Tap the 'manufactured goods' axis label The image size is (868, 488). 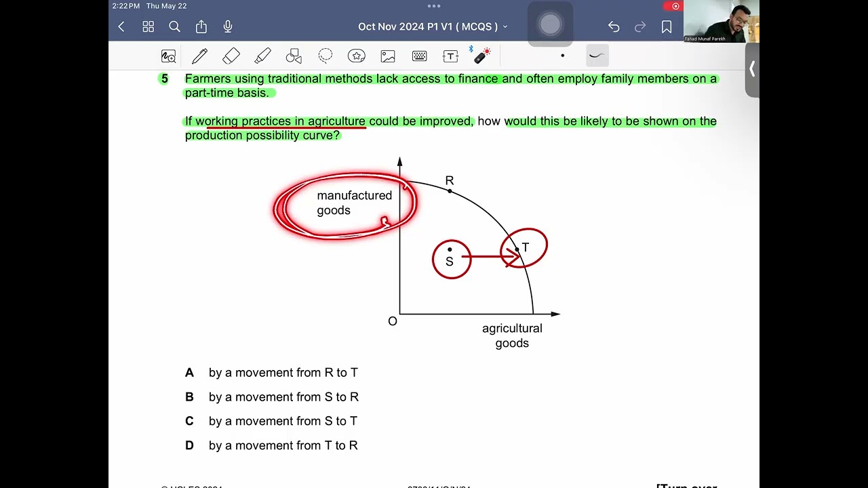[x=354, y=203]
